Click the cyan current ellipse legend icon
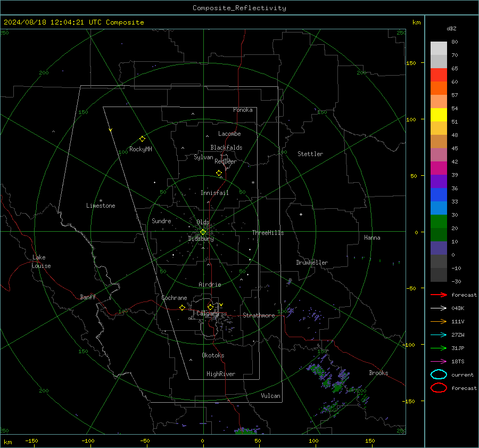The height and width of the screenshot is (448, 479). tap(439, 374)
